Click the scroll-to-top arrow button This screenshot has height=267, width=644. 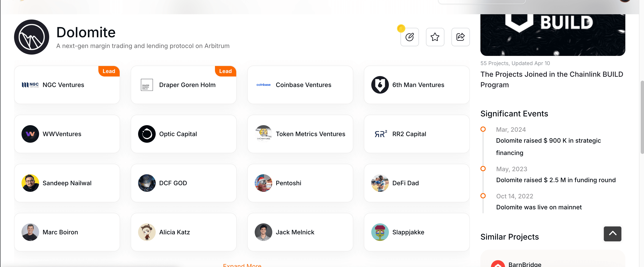pos(613,234)
